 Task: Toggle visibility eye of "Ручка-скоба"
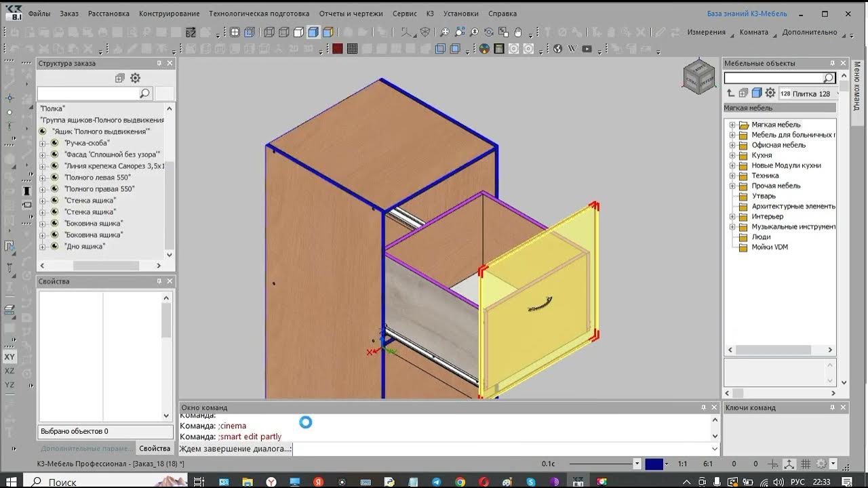55,143
